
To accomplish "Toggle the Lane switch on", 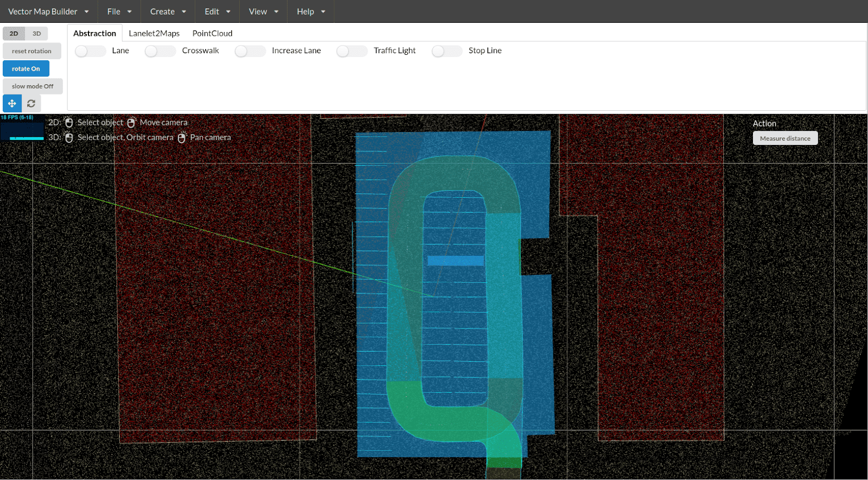I will pos(90,51).
